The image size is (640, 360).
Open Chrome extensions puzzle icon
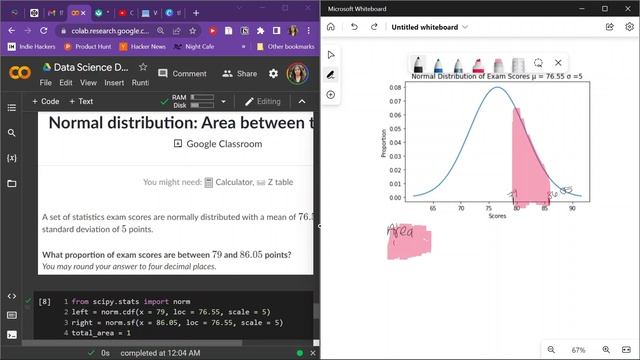[260, 31]
